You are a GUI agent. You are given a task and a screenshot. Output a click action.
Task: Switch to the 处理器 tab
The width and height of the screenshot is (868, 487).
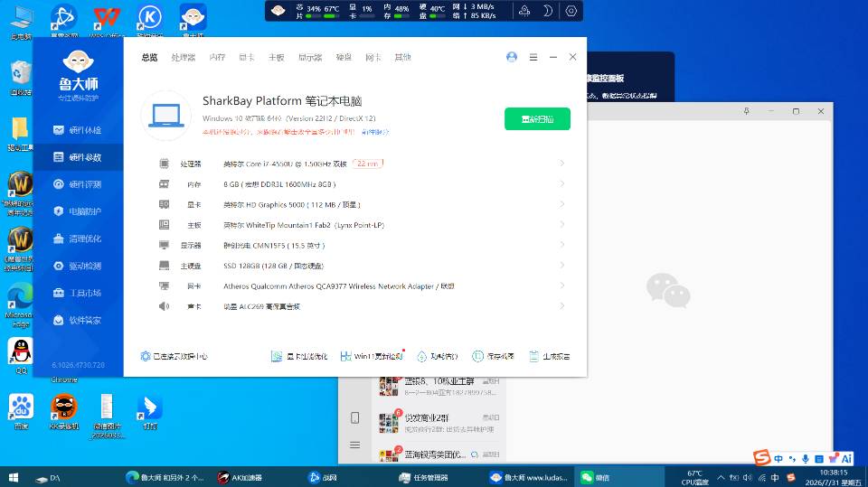click(184, 58)
